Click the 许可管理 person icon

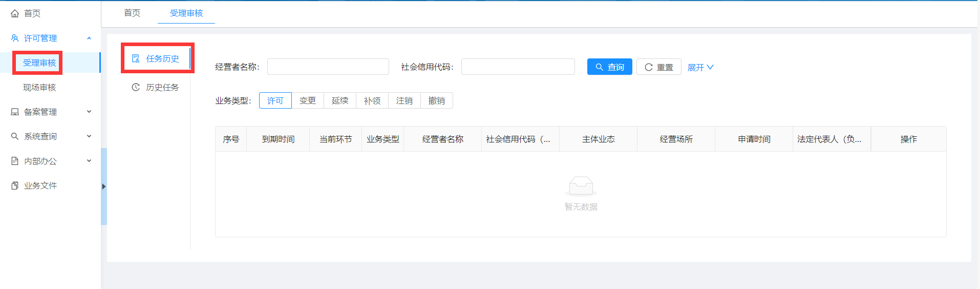[15, 38]
